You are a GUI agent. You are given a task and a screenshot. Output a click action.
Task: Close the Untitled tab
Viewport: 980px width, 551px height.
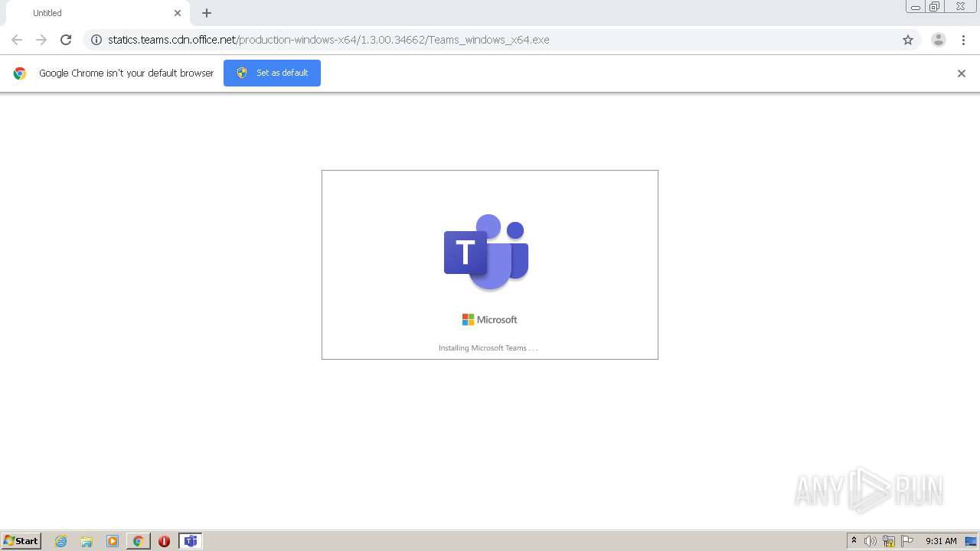(178, 13)
